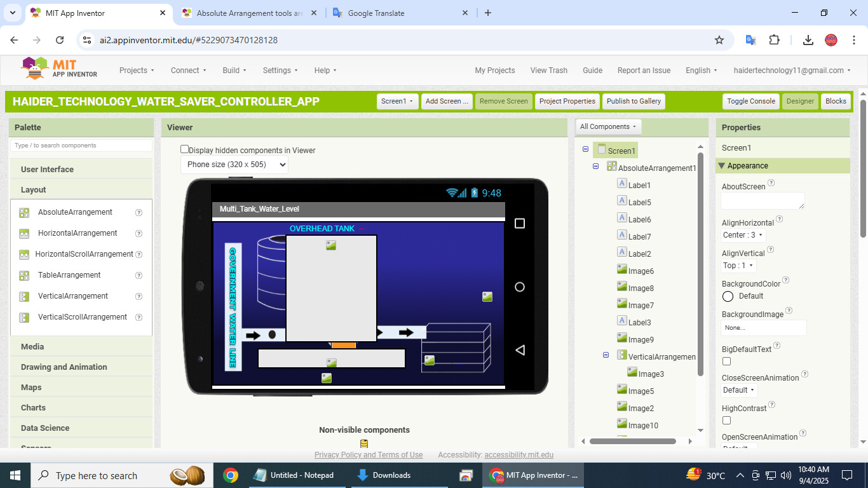Enable Display hidden components in Viewer
The width and height of the screenshot is (868, 488).
(184, 149)
